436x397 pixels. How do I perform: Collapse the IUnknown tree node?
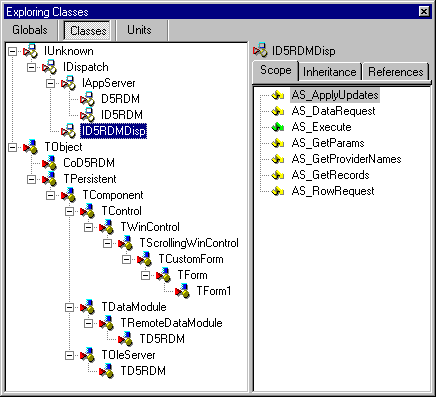pyautogui.click(x=12, y=51)
